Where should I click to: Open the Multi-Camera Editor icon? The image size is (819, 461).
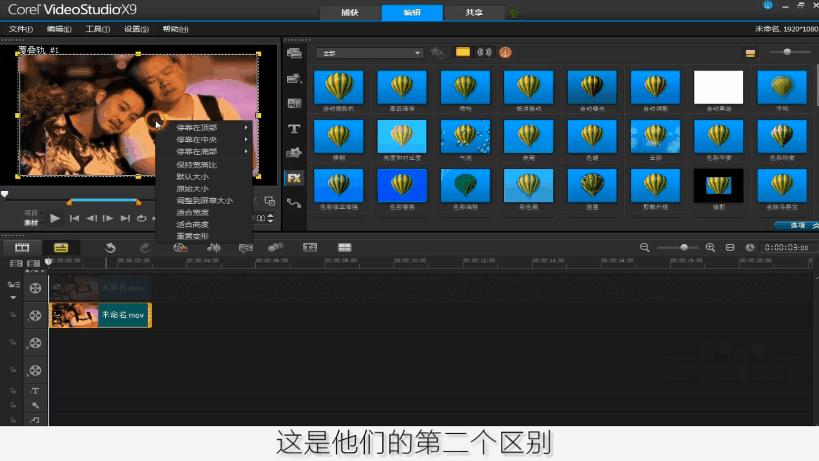pos(345,247)
